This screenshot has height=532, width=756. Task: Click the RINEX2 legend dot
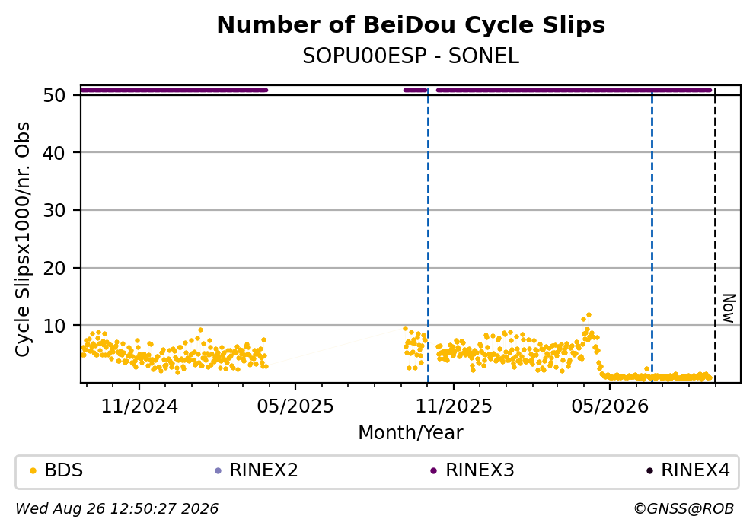[218, 471]
